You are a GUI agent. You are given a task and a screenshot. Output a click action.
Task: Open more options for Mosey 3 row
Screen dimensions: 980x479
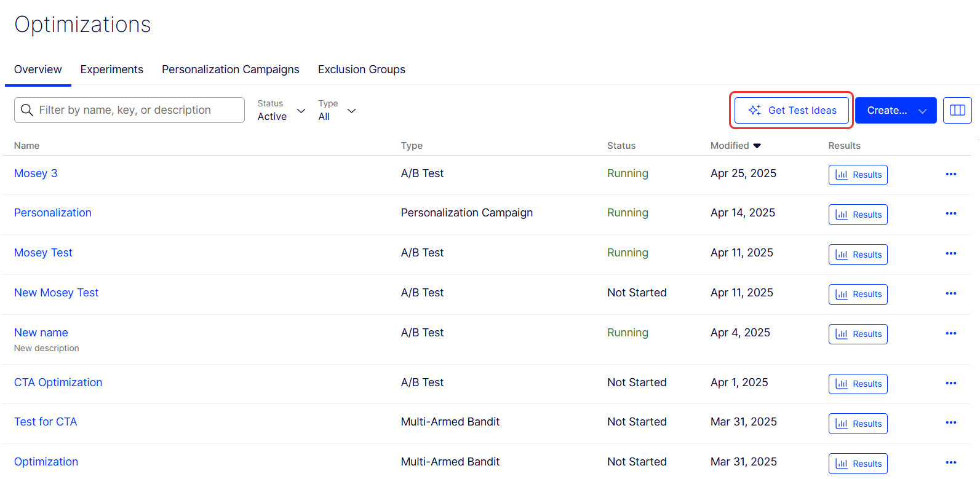[950, 174]
